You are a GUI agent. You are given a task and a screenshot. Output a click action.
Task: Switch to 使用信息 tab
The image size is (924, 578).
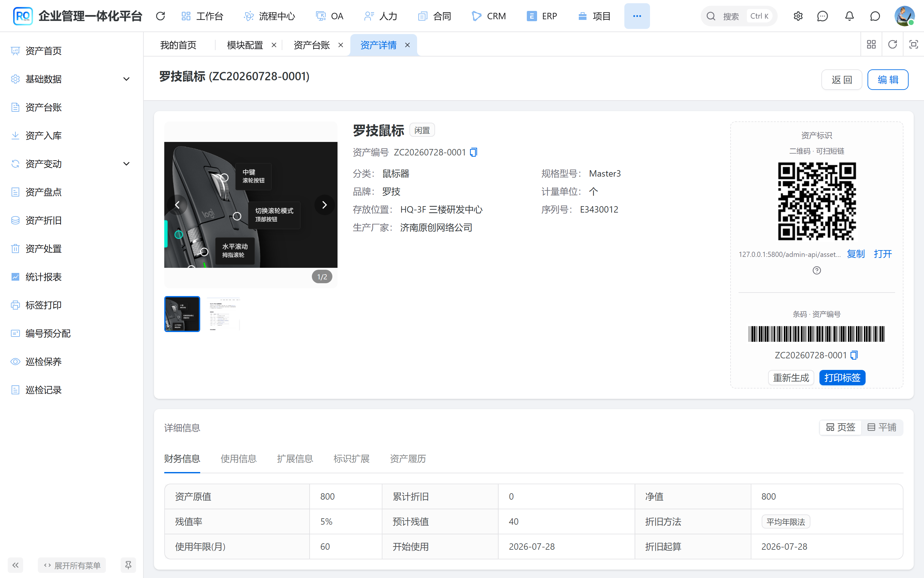tap(239, 459)
